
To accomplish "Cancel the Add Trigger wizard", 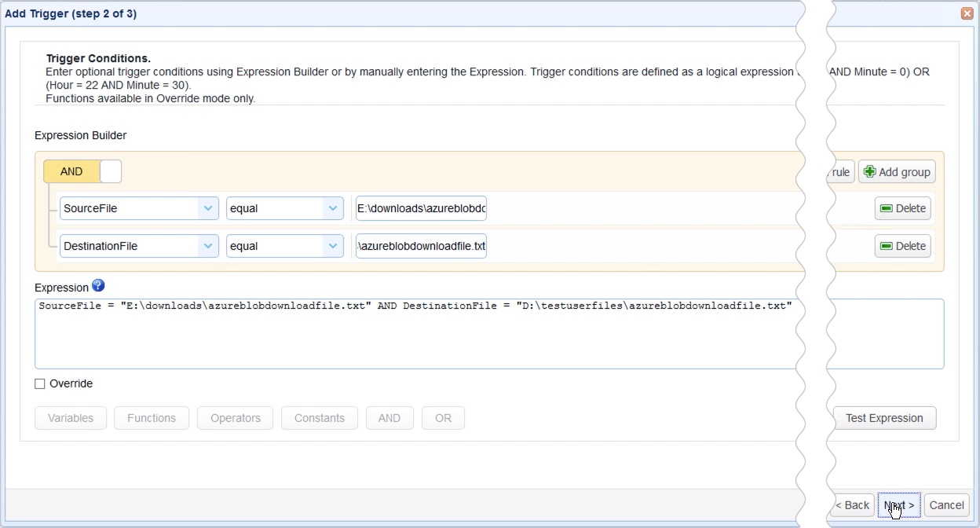I will 946,504.
